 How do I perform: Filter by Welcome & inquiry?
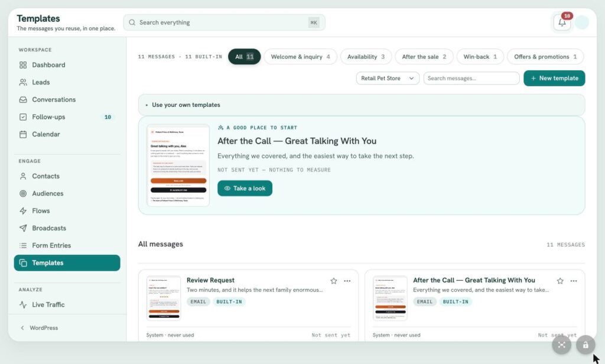coord(300,57)
